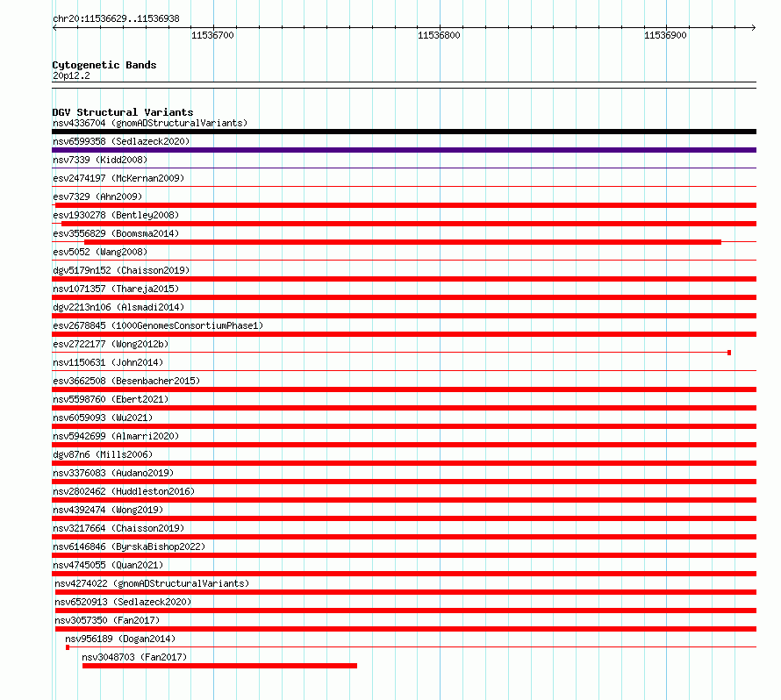Click the DGV Structural Variants track title
781x700 pixels.
(123, 112)
